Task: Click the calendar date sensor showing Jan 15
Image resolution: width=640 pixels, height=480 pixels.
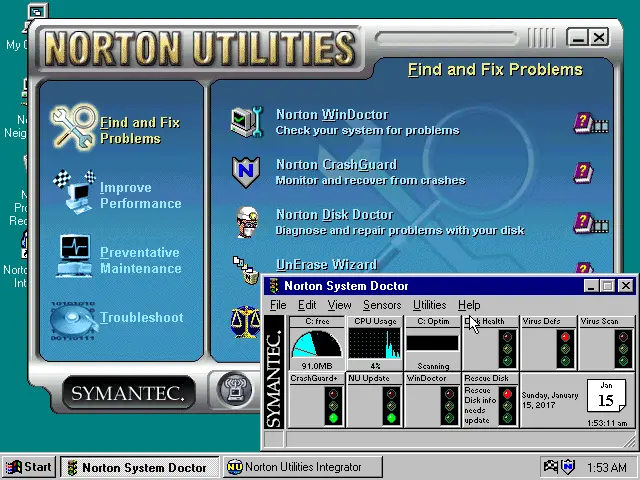Action: pyautogui.click(x=606, y=396)
